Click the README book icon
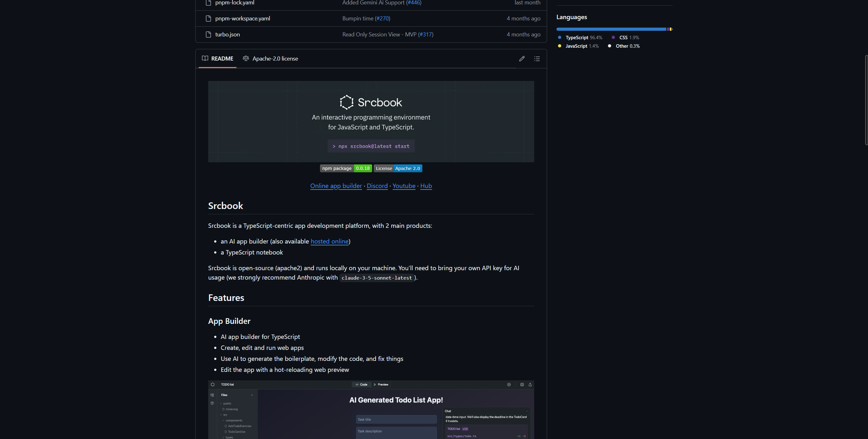This screenshot has height=439, width=868. [205, 58]
